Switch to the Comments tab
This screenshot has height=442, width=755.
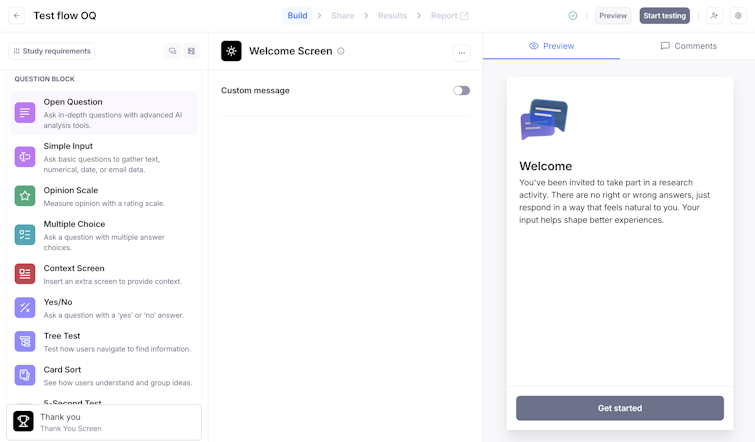click(688, 46)
